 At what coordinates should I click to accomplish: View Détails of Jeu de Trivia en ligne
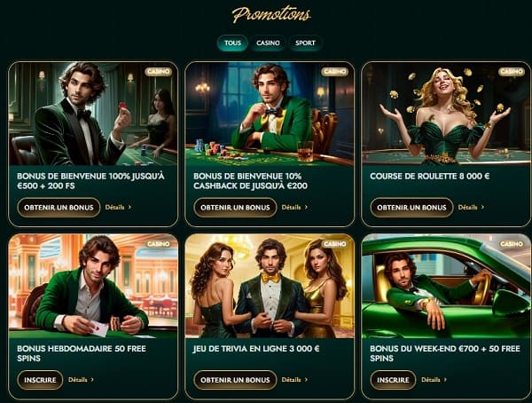(x=294, y=380)
